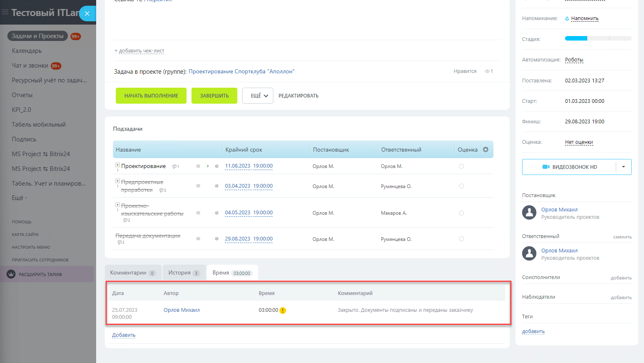Click the yellow warning icon beside 03:00:00

283,311
